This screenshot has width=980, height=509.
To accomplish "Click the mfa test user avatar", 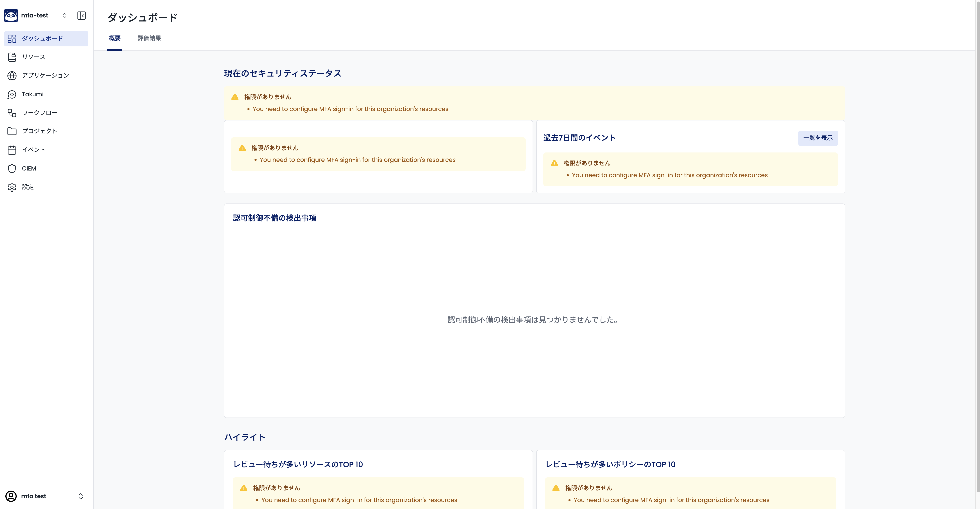I will click(x=11, y=496).
